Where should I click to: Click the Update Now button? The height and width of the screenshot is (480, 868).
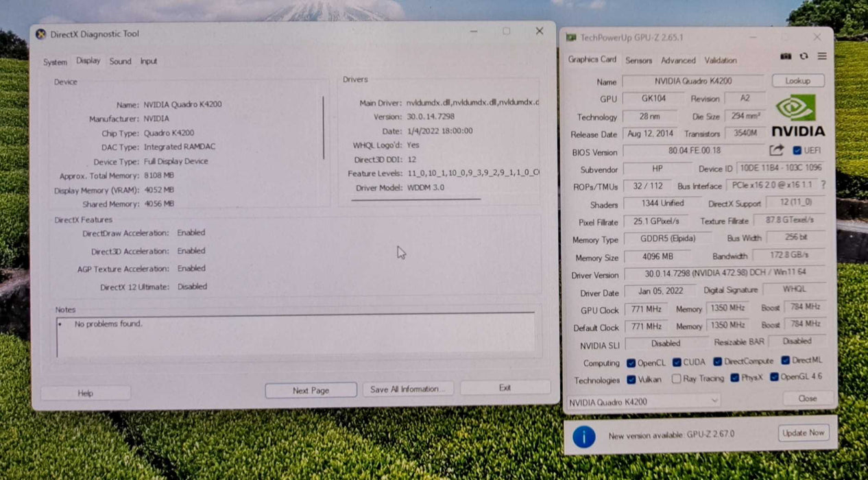coord(804,433)
